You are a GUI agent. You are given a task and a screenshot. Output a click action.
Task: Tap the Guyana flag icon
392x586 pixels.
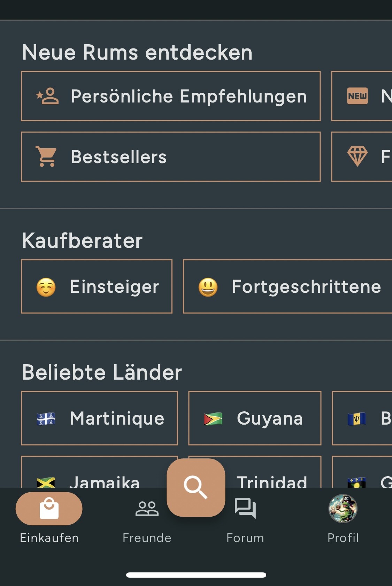(213, 419)
